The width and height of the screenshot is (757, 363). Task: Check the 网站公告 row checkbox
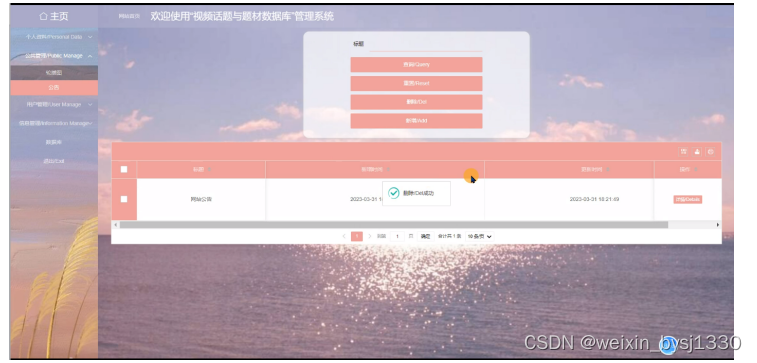pyautogui.click(x=124, y=199)
